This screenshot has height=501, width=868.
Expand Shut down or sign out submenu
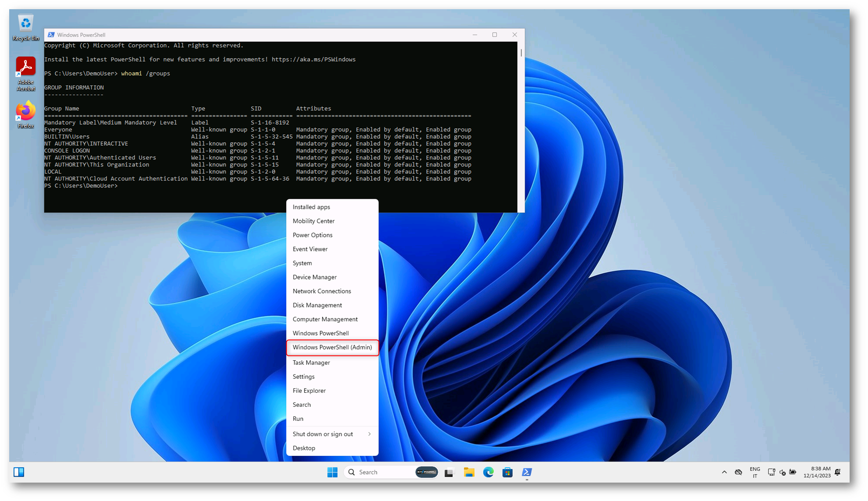point(332,434)
